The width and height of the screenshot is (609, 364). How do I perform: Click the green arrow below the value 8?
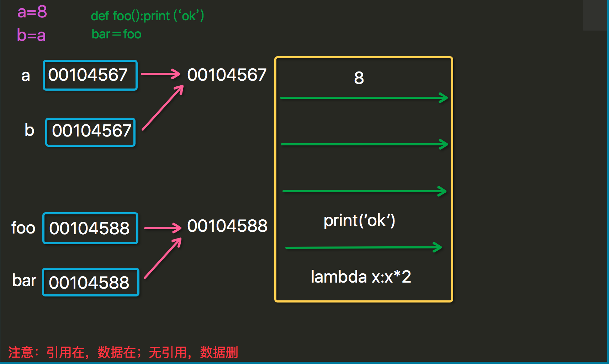click(364, 97)
